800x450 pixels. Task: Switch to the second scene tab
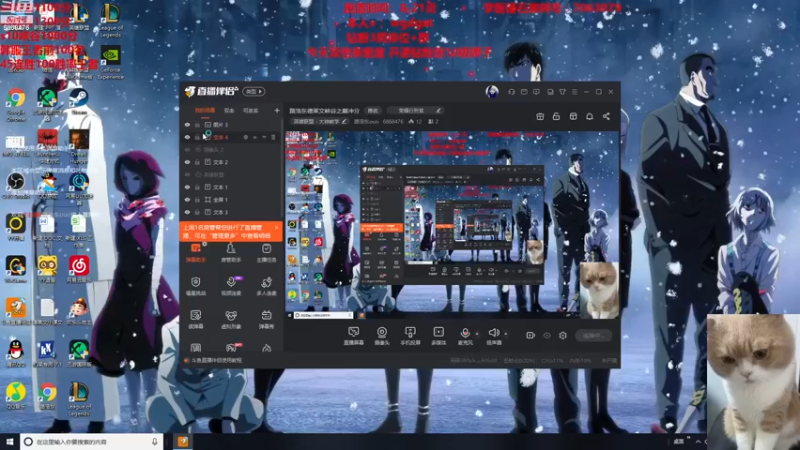(x=229, y=110)
